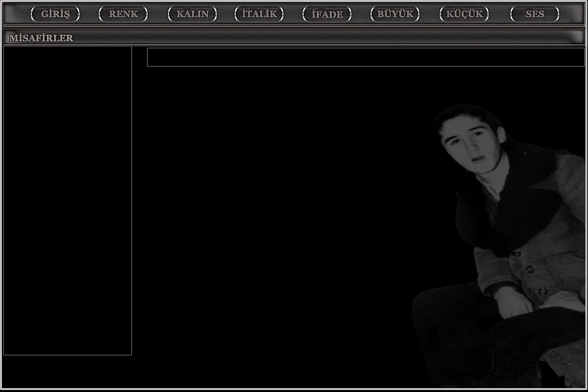The image size is (588, 392).
Task: Toggle the SES sound button
Action: [x=534, y=14]
